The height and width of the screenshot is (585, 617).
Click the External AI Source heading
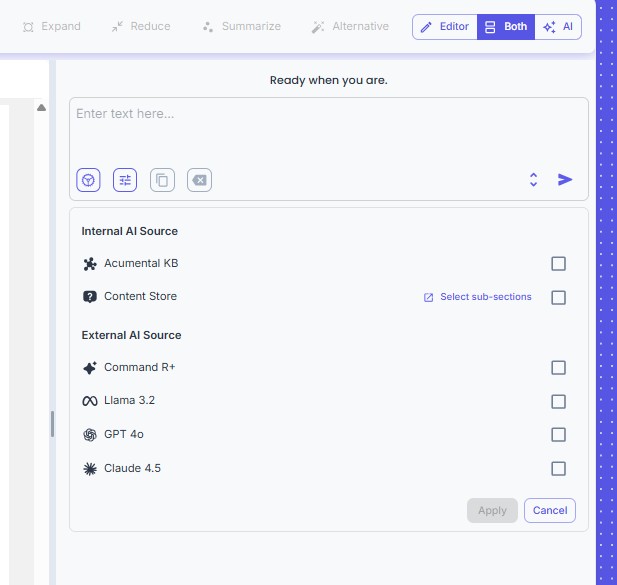click(131, 335)
